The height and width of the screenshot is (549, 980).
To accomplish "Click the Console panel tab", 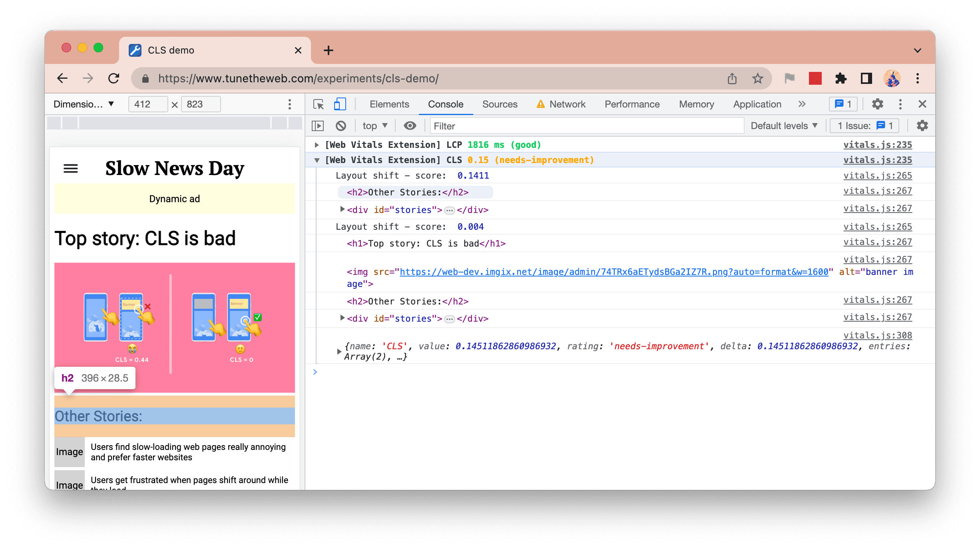I will coord(446,103).
